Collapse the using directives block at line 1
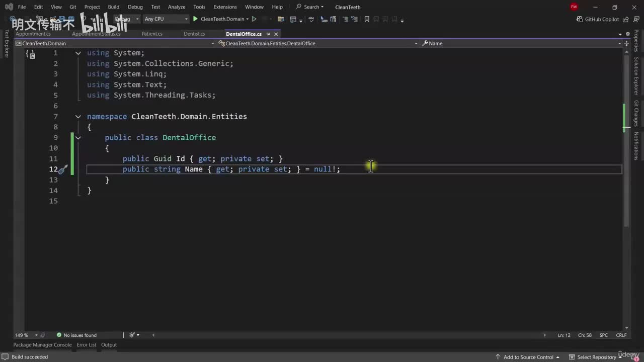 click(78, 53)
